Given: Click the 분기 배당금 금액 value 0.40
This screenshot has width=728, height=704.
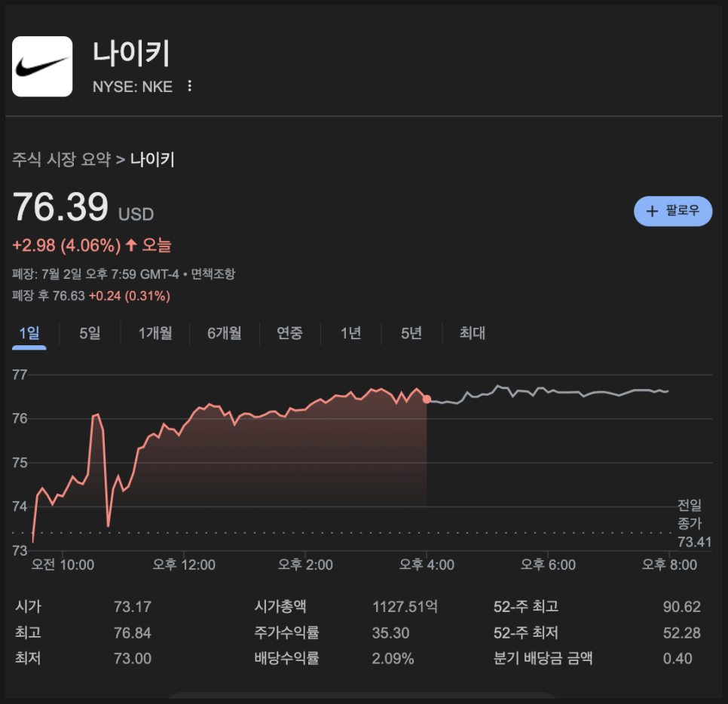Looking at the screenshot, I should [x=678, y=659].
